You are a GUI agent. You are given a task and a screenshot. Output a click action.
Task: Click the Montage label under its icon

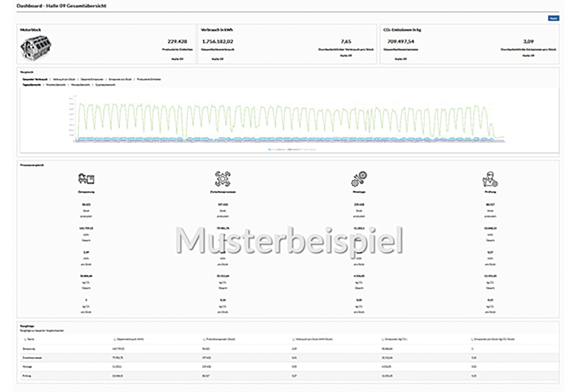click(x=359, y=192)
